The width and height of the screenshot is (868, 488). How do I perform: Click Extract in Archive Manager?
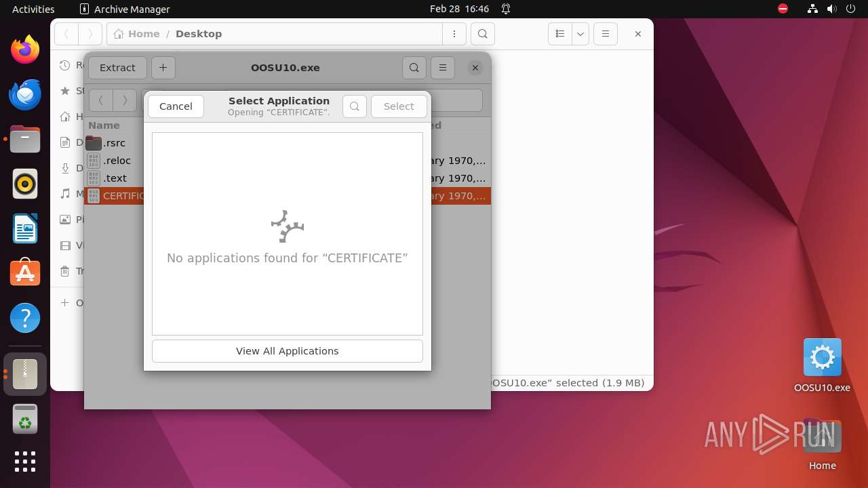[x=117, y=68]
